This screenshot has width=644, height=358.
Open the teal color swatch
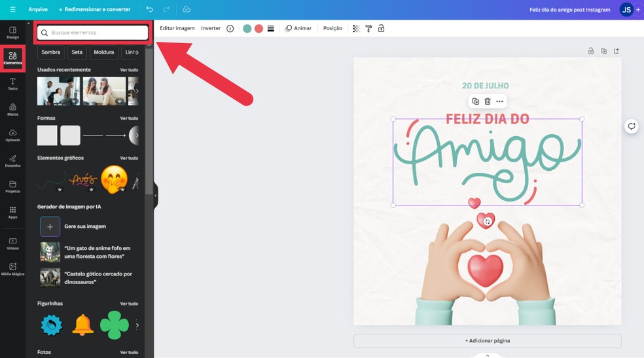tap(247, 29)
